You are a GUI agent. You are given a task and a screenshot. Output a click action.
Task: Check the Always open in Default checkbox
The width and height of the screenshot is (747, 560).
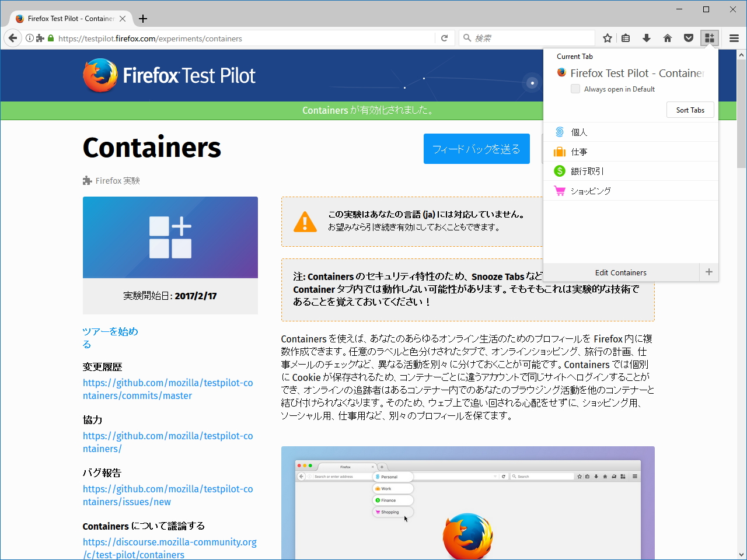pyautogui.click(x=575, y=89)
